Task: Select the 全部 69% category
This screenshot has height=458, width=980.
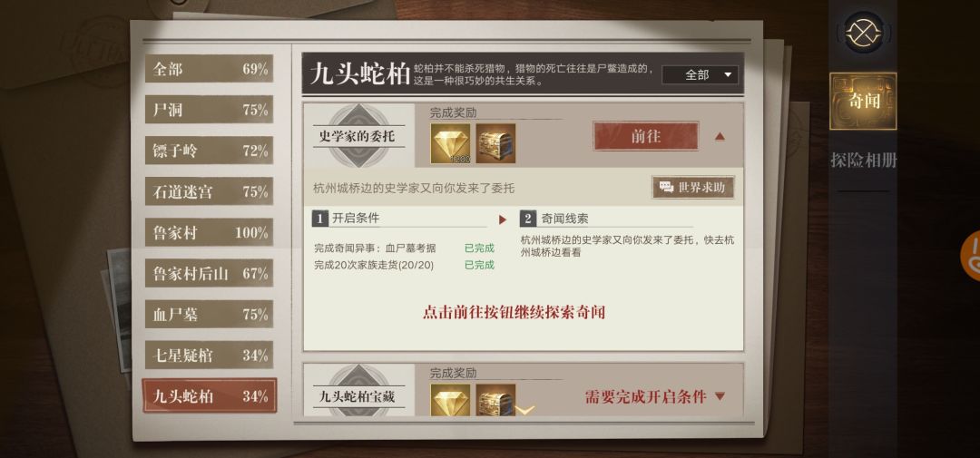Action: click(x=210, y=69)
